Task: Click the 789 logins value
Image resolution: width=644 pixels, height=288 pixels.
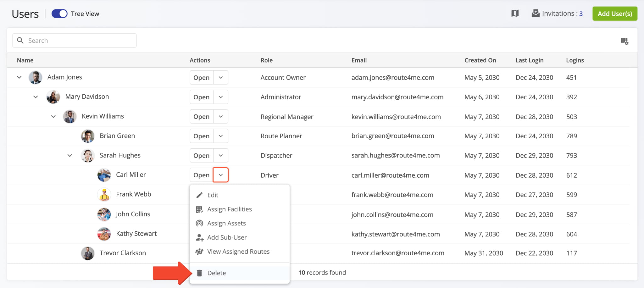Action: pyautogui.click(x=571, y=136)
